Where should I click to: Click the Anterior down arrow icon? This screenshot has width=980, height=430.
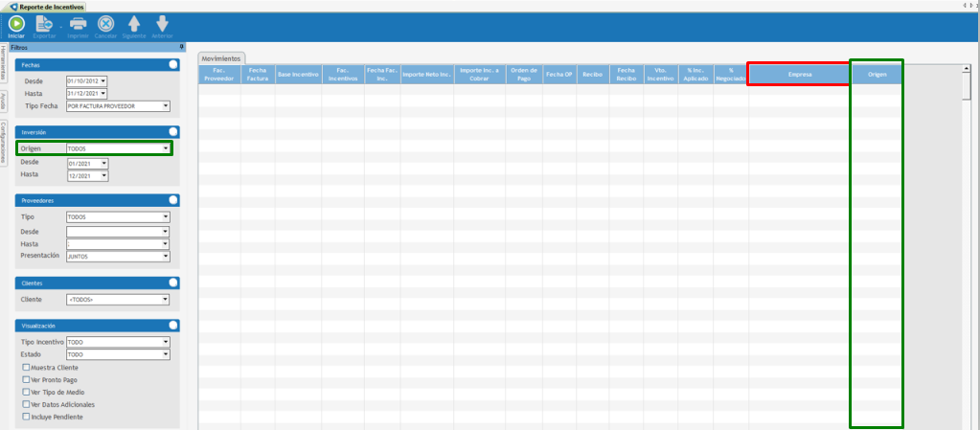162,24
